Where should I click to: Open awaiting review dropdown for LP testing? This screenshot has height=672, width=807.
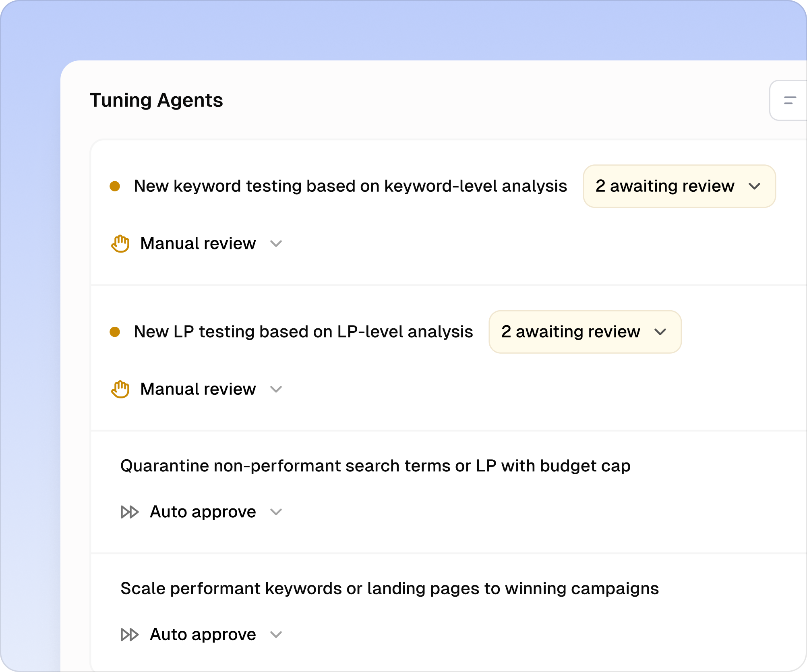pos(585,332)
